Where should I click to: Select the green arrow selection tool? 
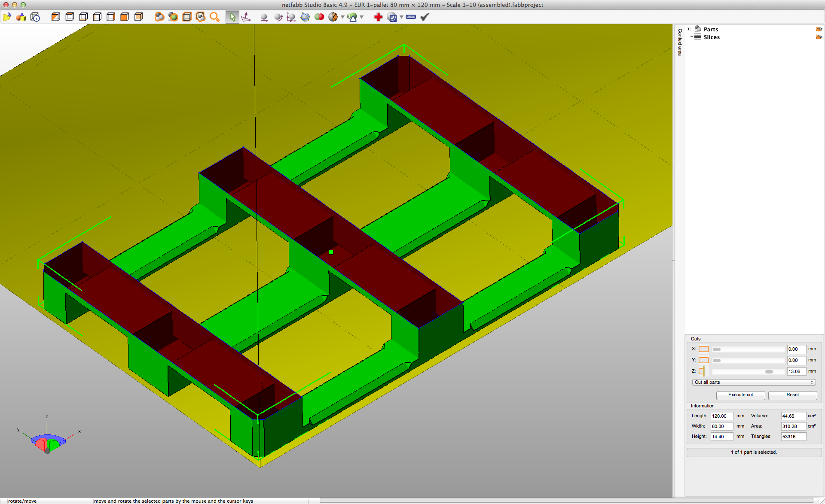[x=232, y=17]
